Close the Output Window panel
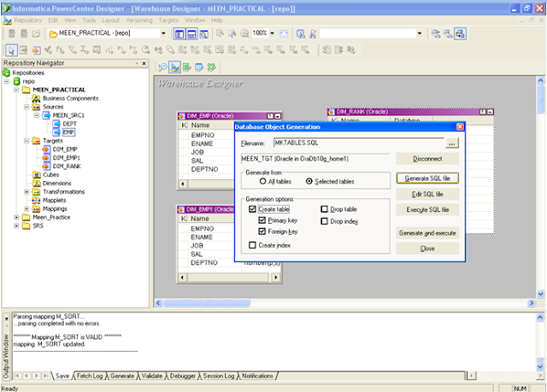The height and width of the screenshot is (392, 547). (6, 319)
